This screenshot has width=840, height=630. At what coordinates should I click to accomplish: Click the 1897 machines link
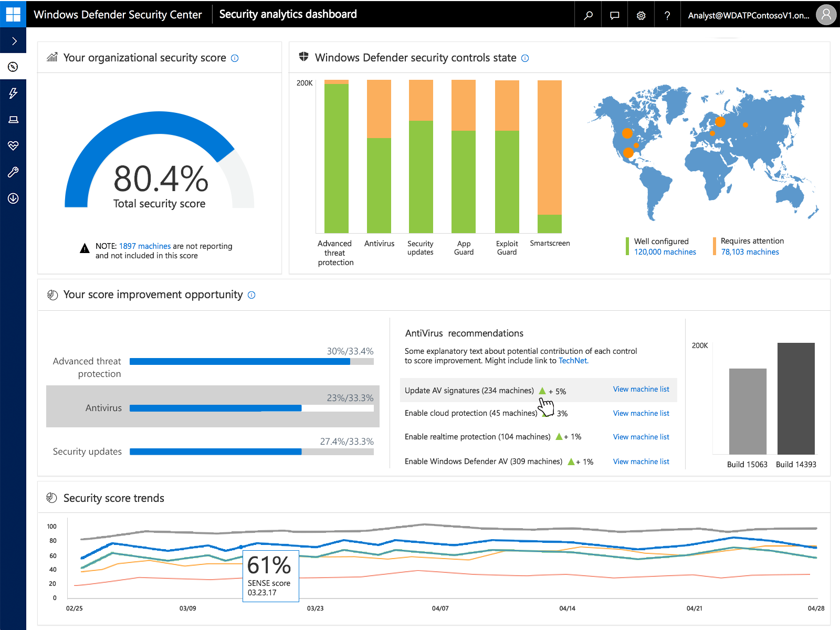[x=145, y=246]
